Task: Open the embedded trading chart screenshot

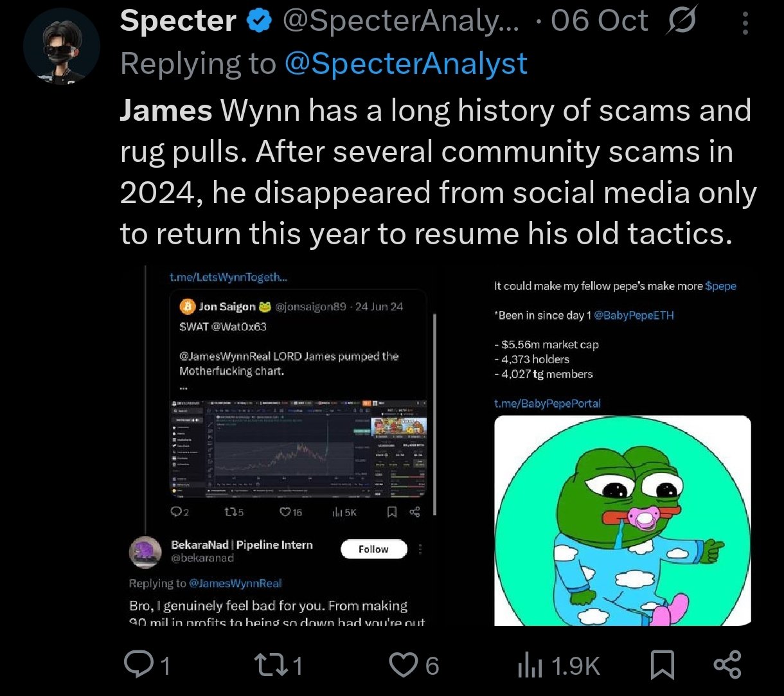Action: coord(298,447)
